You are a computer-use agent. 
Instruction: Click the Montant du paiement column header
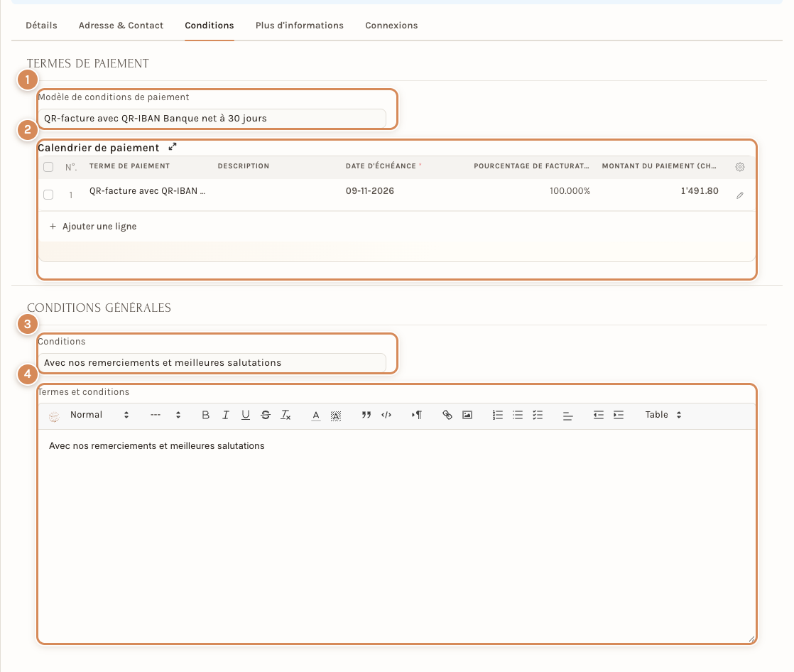click(659, 166)
